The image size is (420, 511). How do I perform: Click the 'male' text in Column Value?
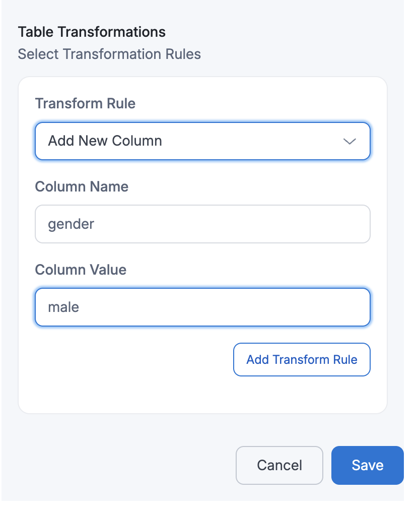[63, 307]
